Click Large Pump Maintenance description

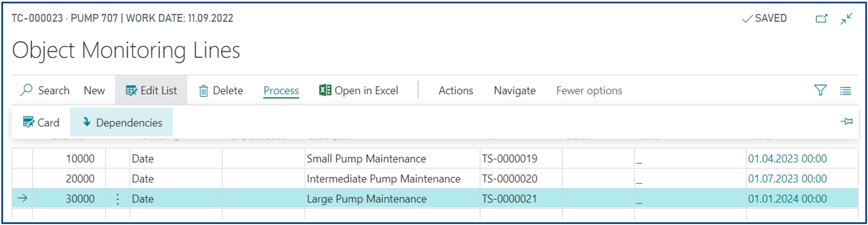[367, 199]
